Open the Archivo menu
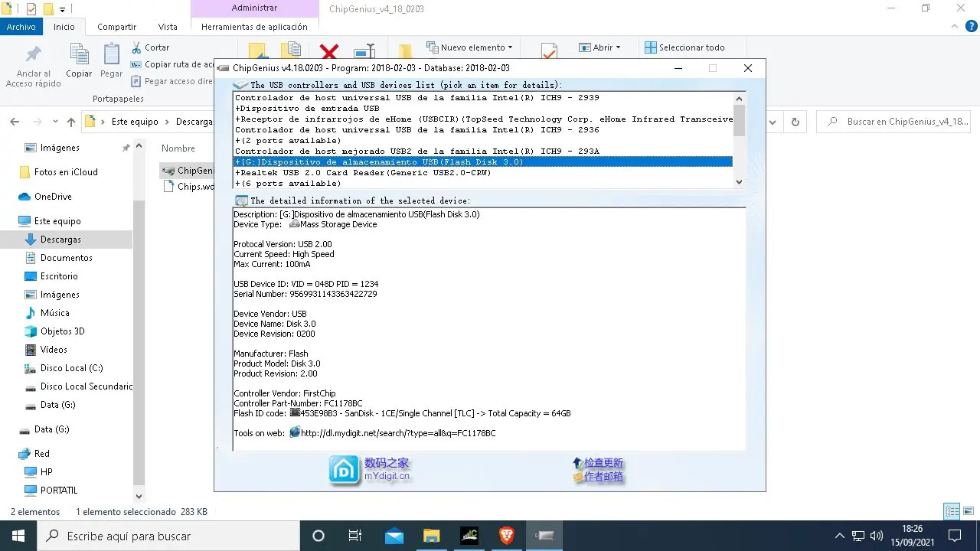Image resolution: width=980 pixels, height=551 pixels. tap(21, 27)
